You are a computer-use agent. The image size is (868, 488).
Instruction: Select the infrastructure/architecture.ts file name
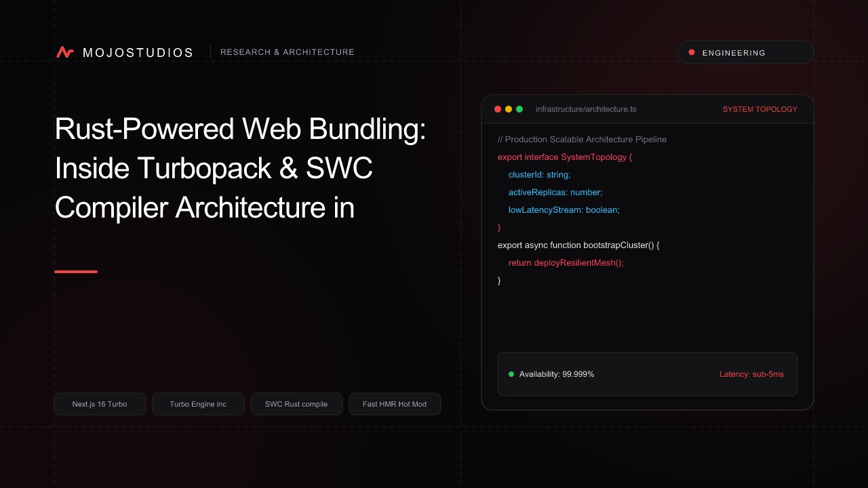coord(586,109)
